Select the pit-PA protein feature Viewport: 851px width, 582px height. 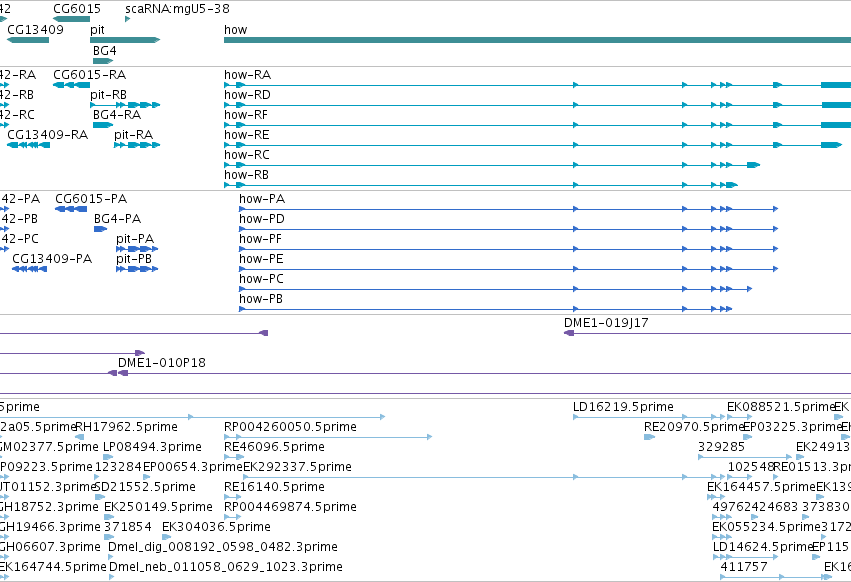pyautogui.click(x=137, y=249)
